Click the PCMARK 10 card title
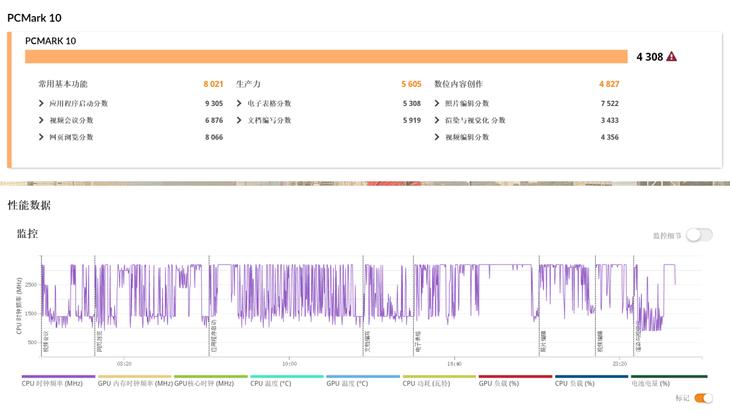Viewport: 730px width, 415px height. (50, 41)
